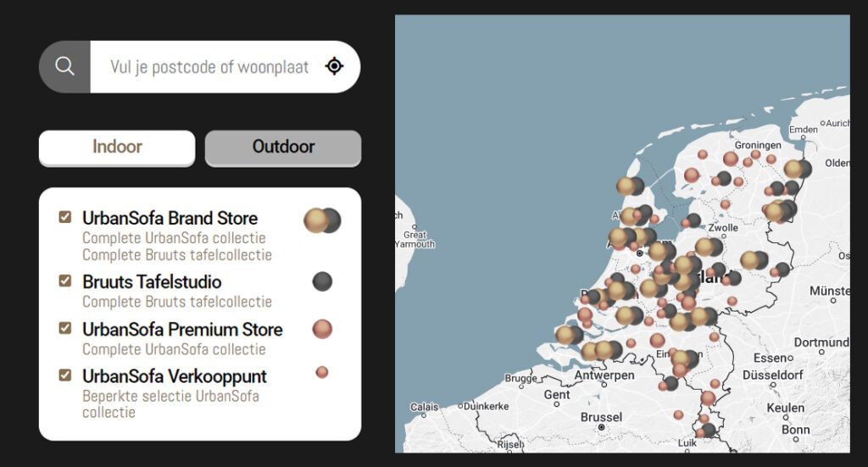868x467 pixels.
Task: Click the magnifying glass search icon
Action: point(64,66)
